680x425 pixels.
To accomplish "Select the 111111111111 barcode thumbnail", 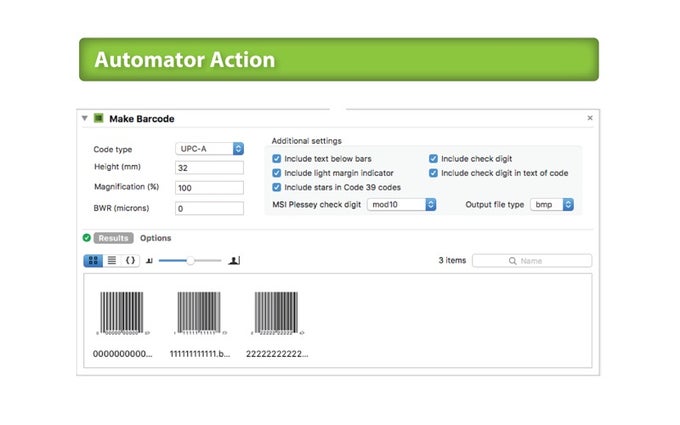I will [199, 313].
